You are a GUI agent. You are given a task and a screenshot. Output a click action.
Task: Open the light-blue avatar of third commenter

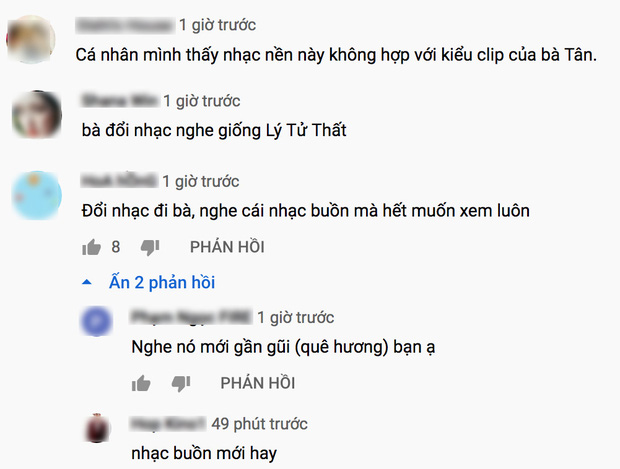point(37,195)
